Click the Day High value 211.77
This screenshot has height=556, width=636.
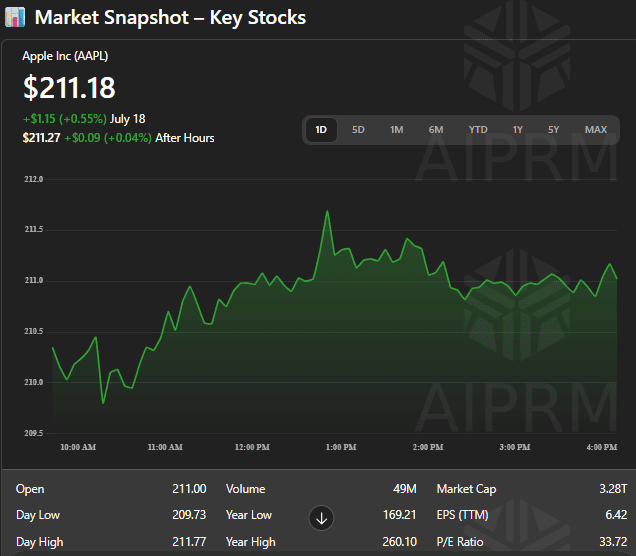[189, 542]
